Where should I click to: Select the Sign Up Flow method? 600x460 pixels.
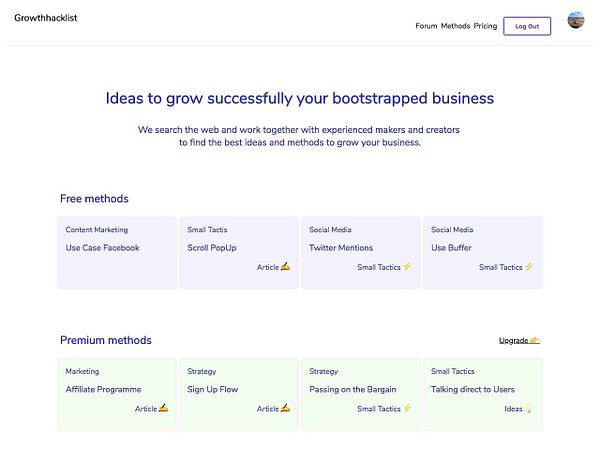[x=214, y=389]
